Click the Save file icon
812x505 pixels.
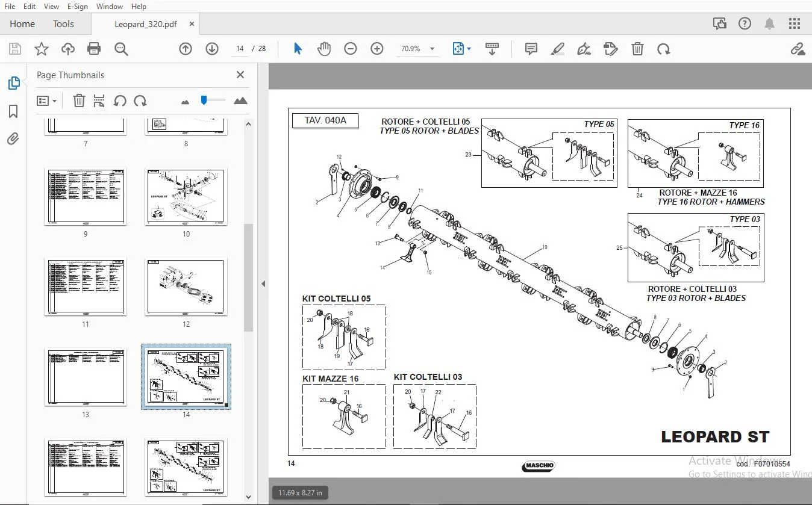click(15, 49)
